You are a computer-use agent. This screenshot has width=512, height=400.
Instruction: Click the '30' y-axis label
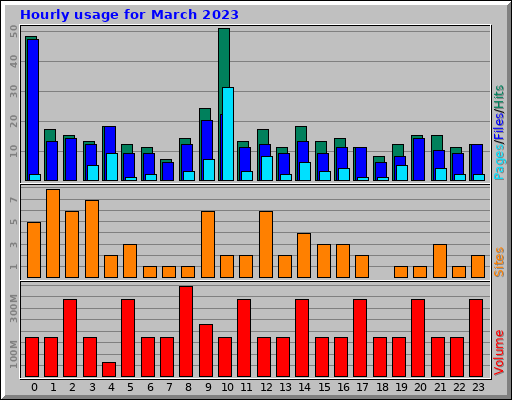coord(14,91)
